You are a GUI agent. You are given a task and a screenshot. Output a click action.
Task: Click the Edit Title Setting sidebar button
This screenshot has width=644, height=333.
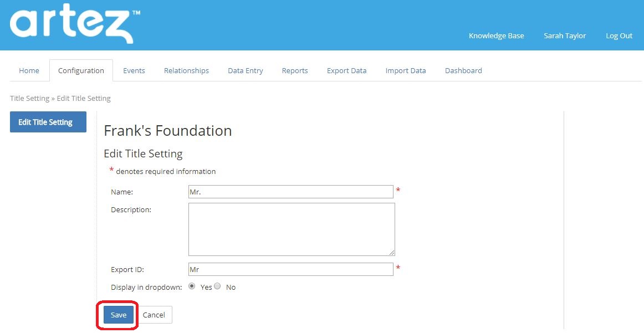[x=48, y=122]
